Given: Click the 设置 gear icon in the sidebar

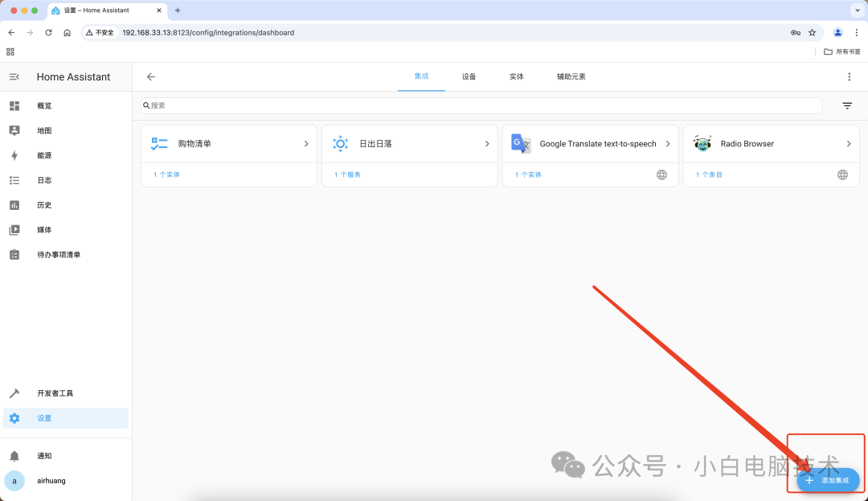Looking at the screenshot, I should 14,418.
